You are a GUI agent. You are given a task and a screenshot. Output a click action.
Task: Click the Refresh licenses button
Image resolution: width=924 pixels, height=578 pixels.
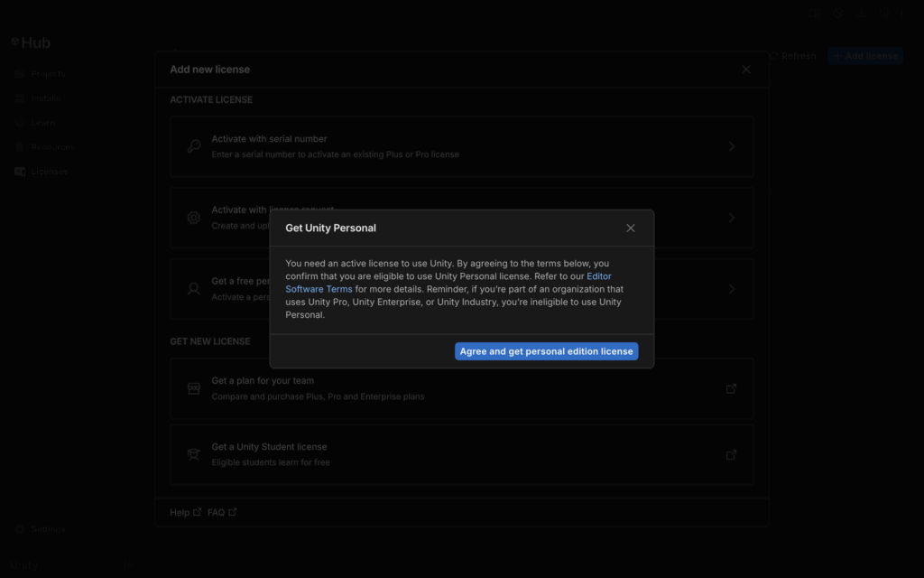792,56
